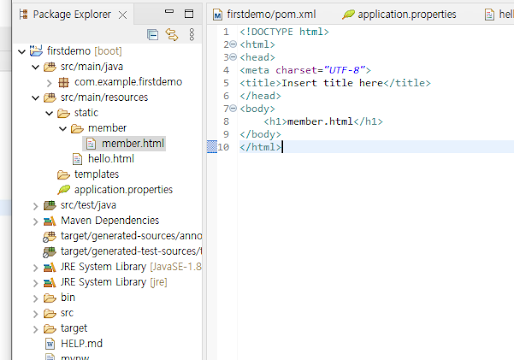Expand the com.example.firstdemo package
The width and height of the screenshot is (514, 360).
point(49,83)
